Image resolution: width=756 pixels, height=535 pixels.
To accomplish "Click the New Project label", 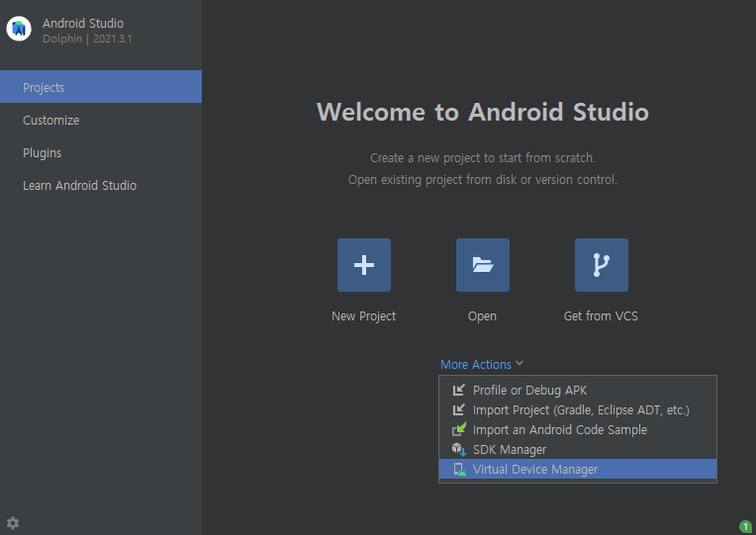I will tap(363, 316).
